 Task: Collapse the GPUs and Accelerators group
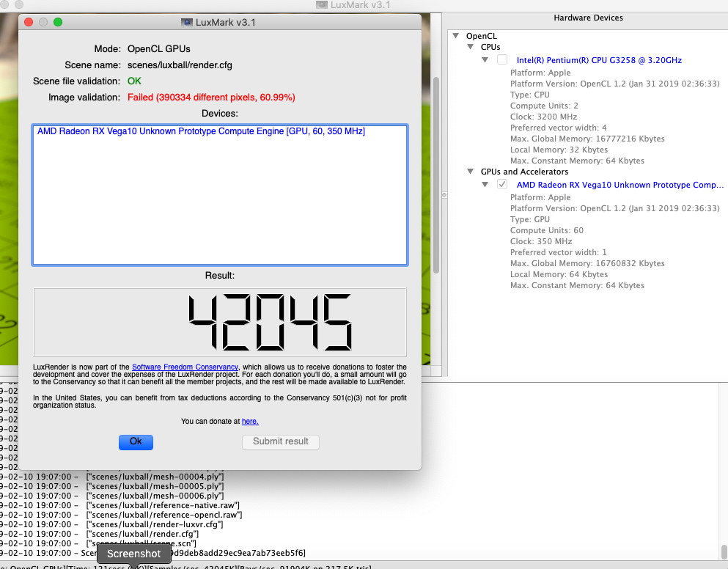tap(471, 172)
